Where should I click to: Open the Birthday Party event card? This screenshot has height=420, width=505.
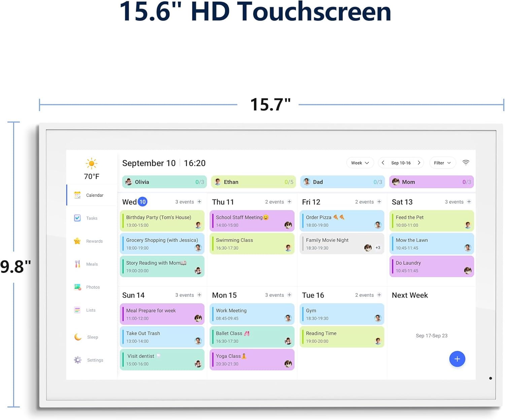click(x=162, y=221)
